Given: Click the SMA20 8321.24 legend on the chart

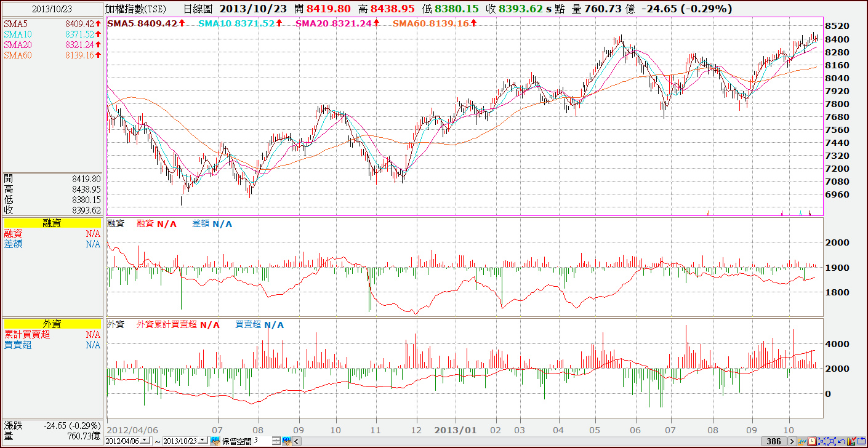Looking at the screenshot, I should (x=337, y=23).
